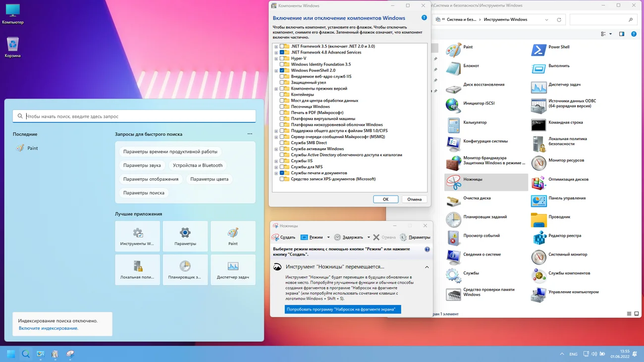Open Редактор реестра icon
The height and width of the screenshot is (362, 644).
pos(538,238)
